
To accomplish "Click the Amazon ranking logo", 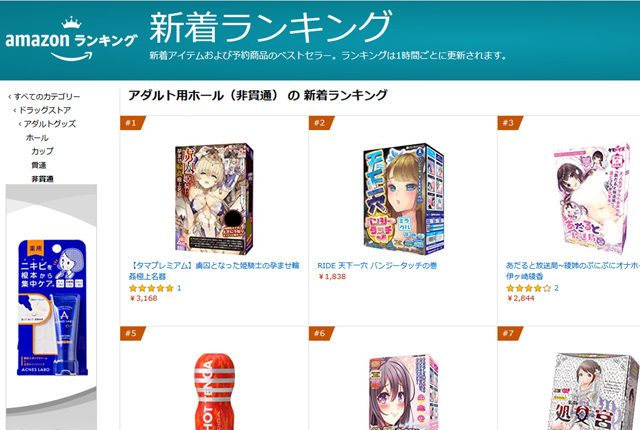I will coord(71,40).
